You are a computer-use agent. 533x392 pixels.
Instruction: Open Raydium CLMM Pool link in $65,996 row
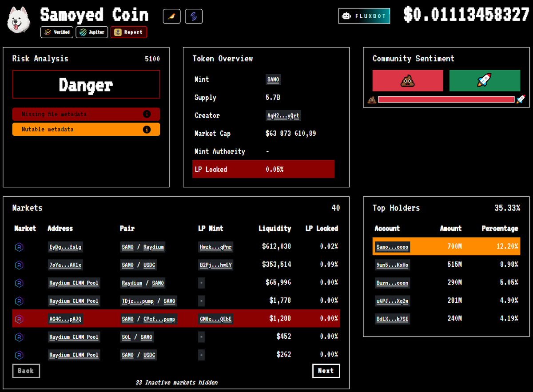pyautogui.click(x=74, y=283)
